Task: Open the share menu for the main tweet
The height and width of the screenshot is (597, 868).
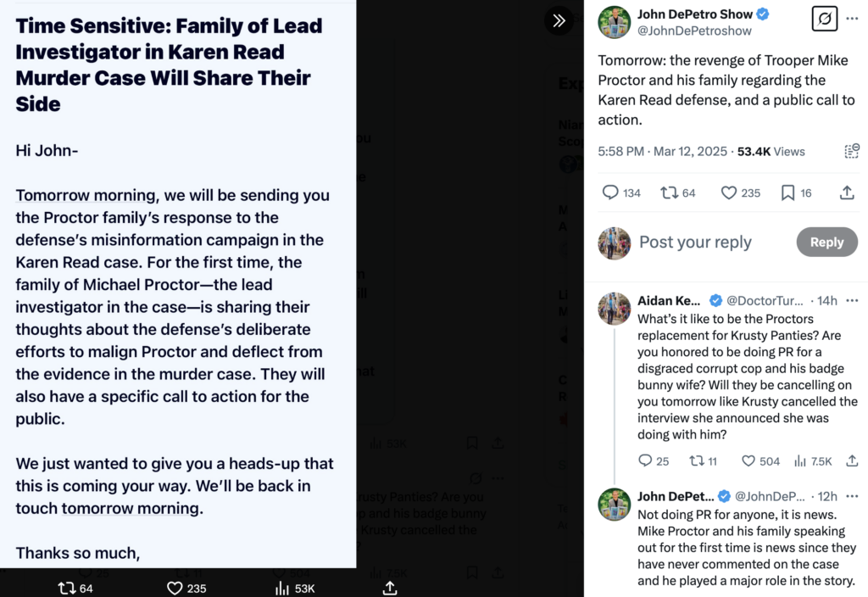Action: (x=847, y=192)
